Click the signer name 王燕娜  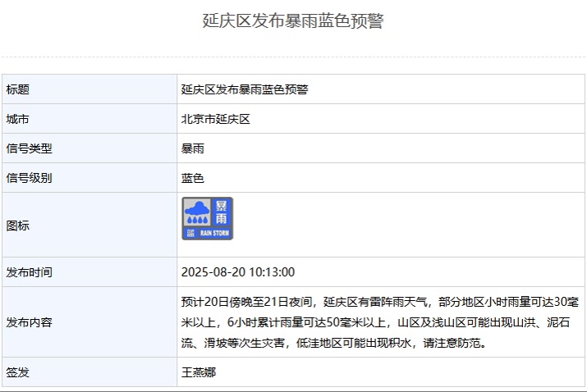coord(199,372)
